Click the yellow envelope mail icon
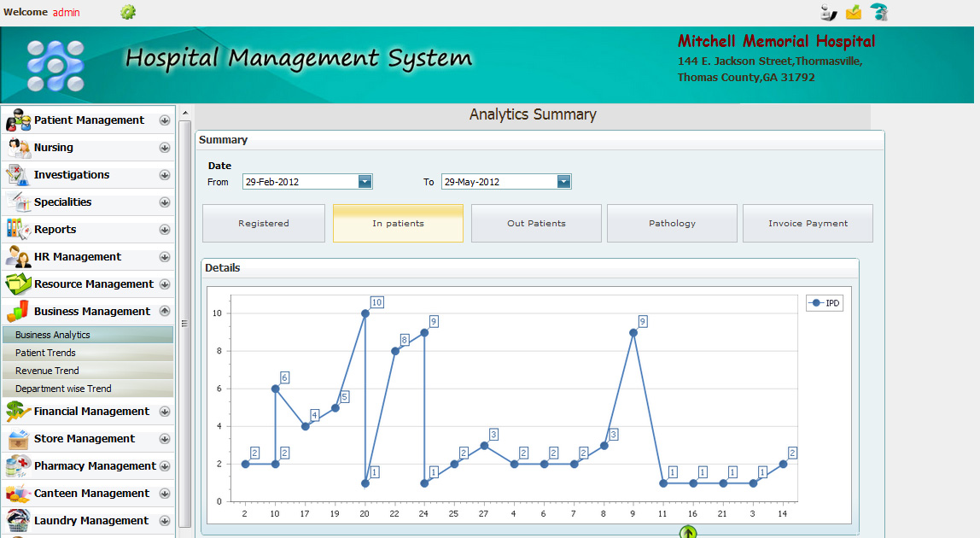980x538 pixels. [x=854, y=12]
